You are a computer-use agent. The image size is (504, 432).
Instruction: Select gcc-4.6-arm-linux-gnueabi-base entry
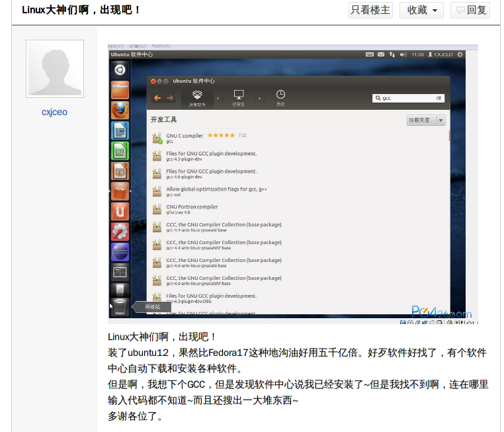(x=299, y=263)
